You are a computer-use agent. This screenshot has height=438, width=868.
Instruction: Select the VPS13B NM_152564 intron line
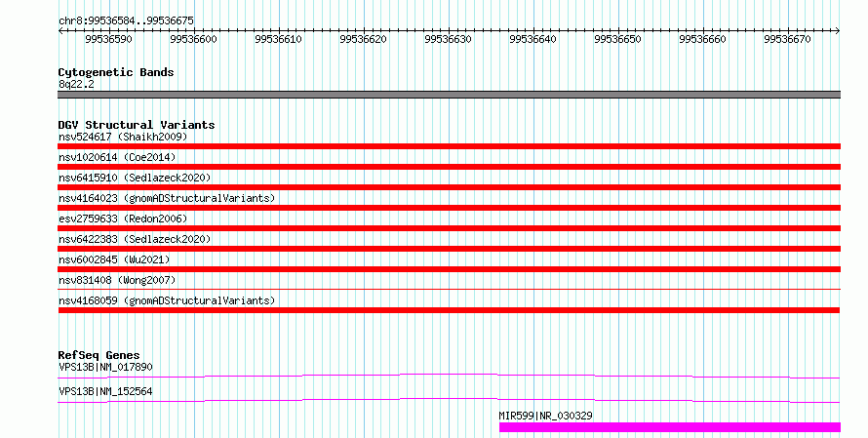pos(449,400)
